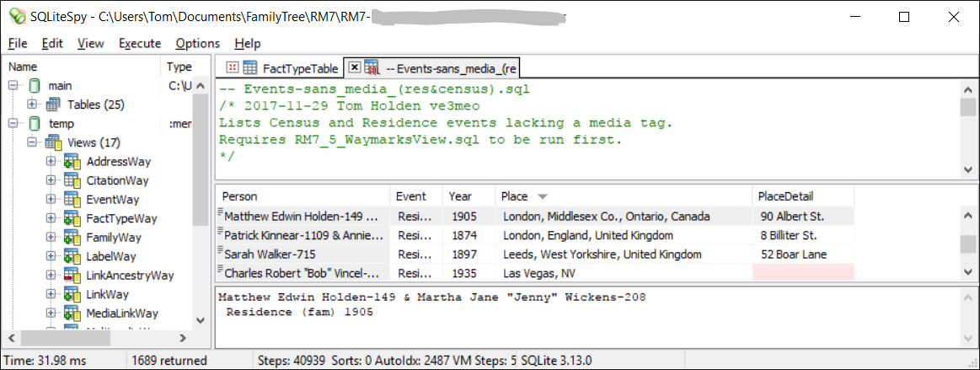Click the LinkAncestryWay view icon
This screenshot has height=370, width=980.
(x=72, y=276)
